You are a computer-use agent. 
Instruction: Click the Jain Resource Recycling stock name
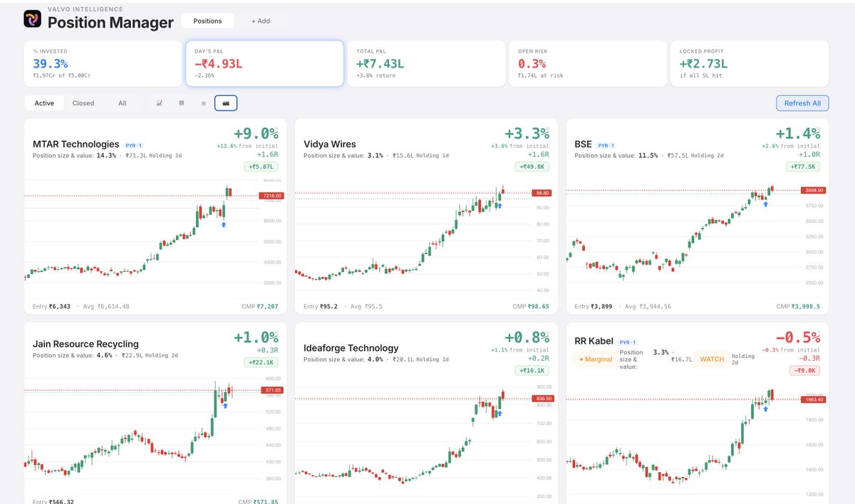[x=85, y=345]
